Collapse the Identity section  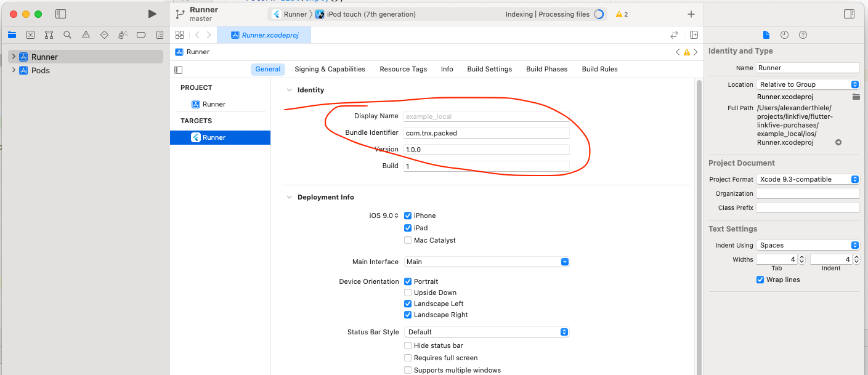[x=288, y=90]
